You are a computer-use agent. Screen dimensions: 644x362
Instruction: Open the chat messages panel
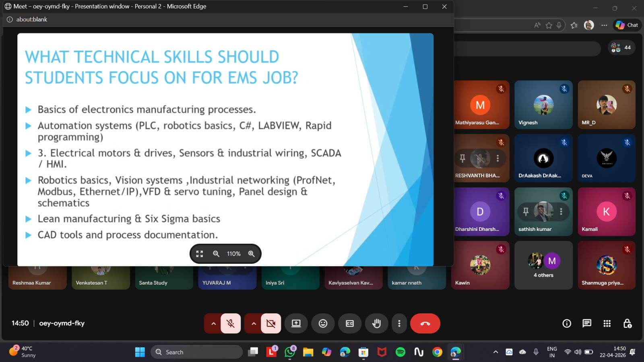(x=587, y=323)
